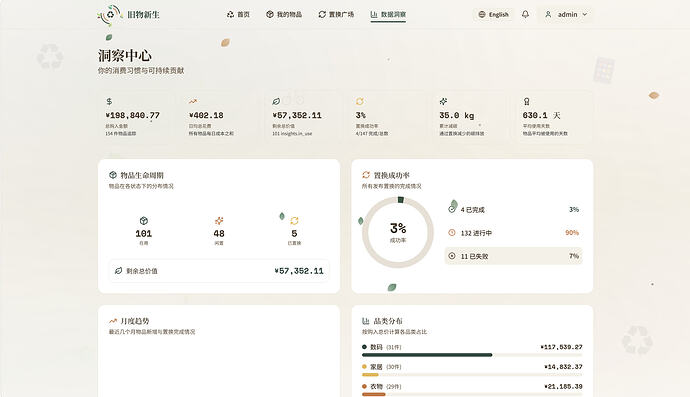The width and height of the screenshot is (690, 397).
Task: Click the medal icon above 630.1 天
Action: tap(526, 101)
